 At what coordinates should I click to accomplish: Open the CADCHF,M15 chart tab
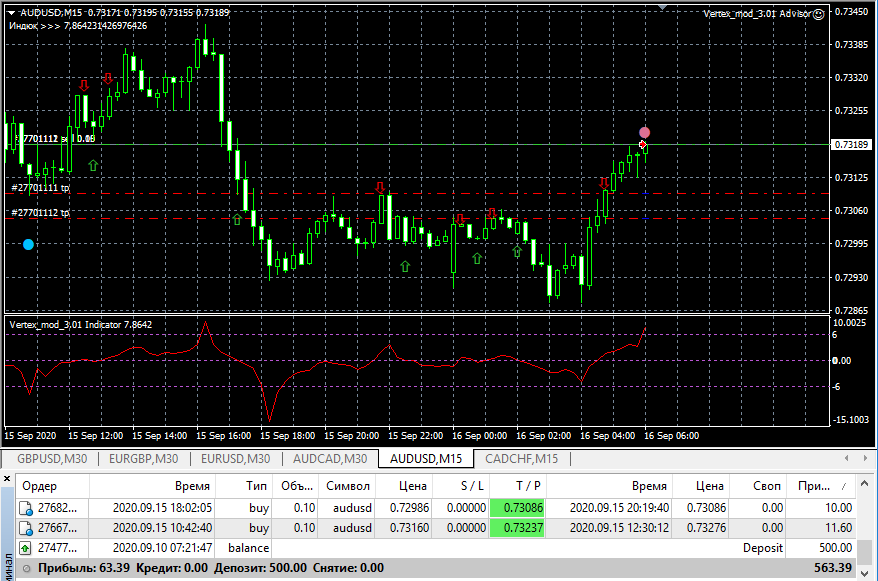pos(520,459)
